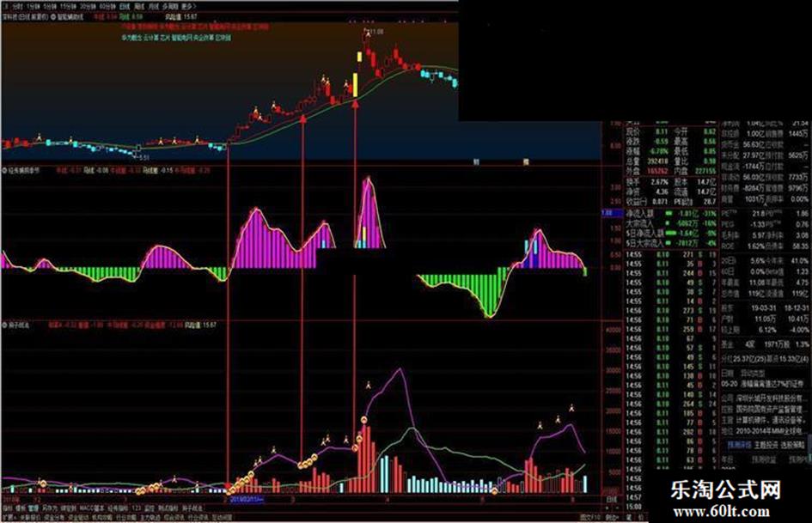The image size is (812, 523).
Task: Select the 123 indicator tab
Action: [x=137, y=508]
